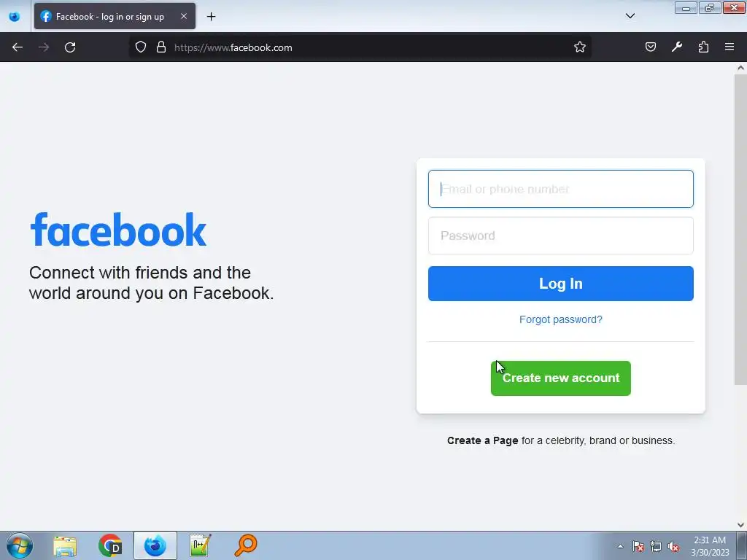
Task: Expand the list all tabs chevron
Action: tap(630, 16)
